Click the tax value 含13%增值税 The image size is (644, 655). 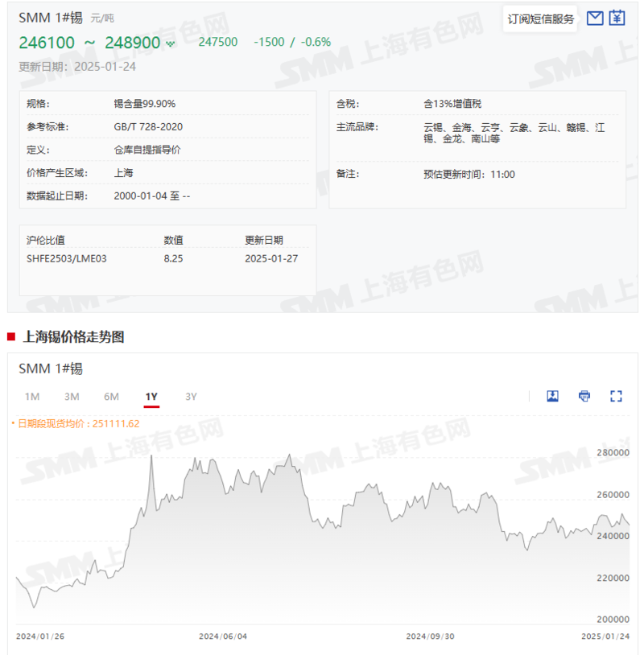tap(452, 104)
